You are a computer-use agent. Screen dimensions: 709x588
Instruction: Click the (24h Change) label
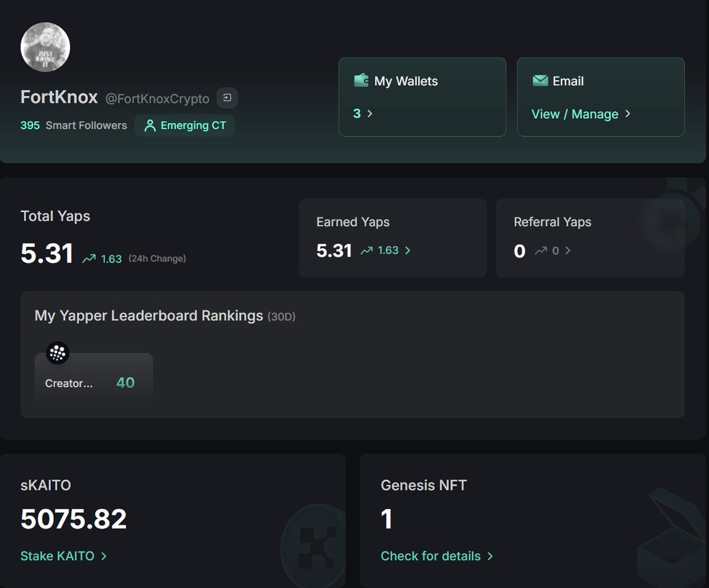coord(157,258)
